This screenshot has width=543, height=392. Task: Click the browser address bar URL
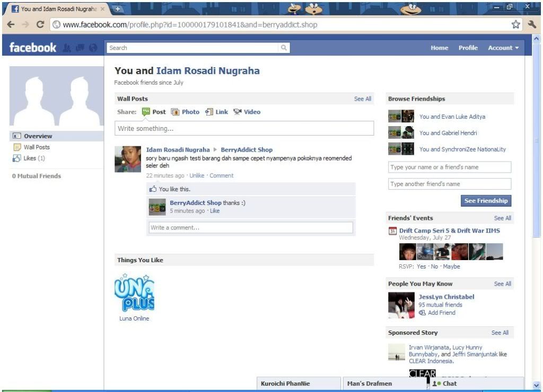pyautogui.click(x=190, y=24)
